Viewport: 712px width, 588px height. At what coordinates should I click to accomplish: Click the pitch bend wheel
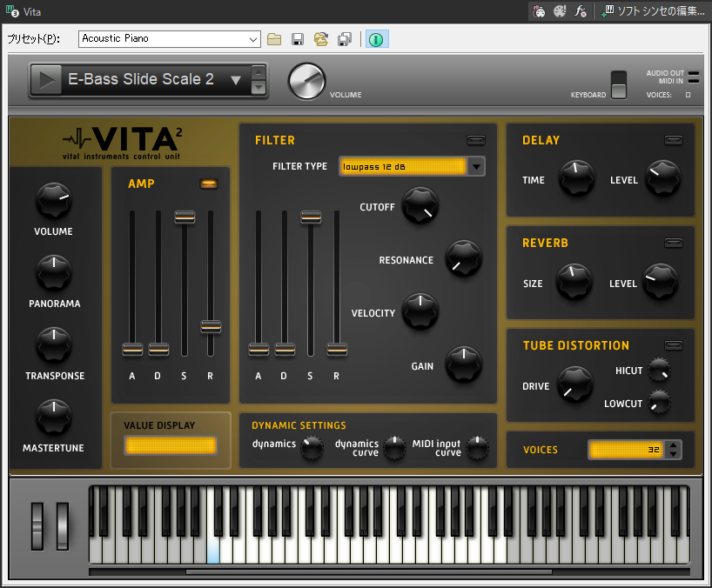37,526
